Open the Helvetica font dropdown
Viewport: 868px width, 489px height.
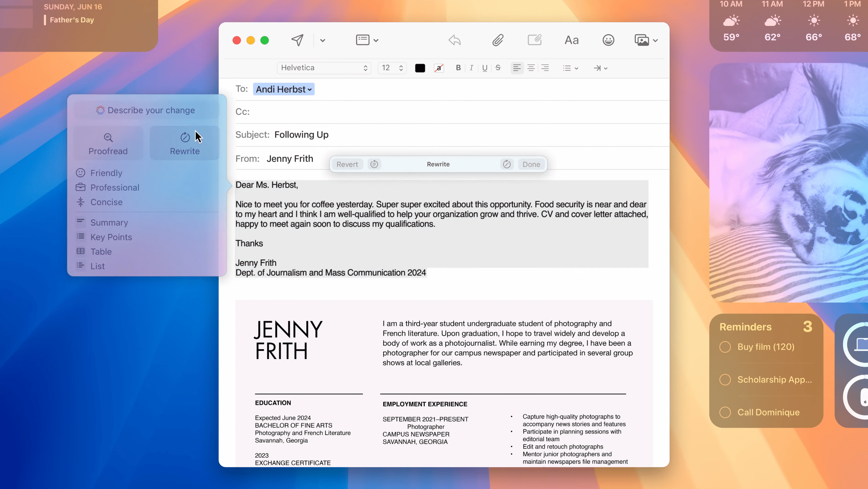(x=324, y=68)
